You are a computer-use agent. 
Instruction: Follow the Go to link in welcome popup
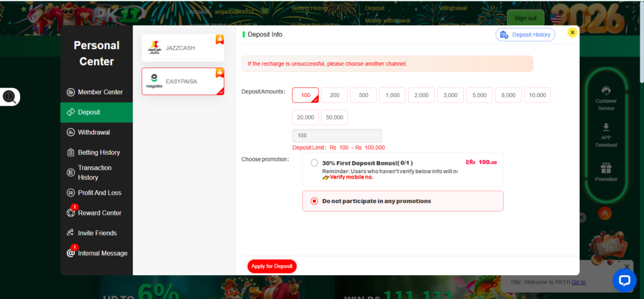coord(579,282)
